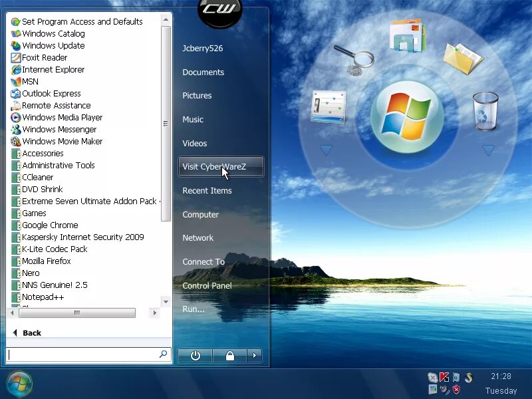The image size is (532, 399).
Task: Expand the Accessories folder
Action: pos(37,154)
